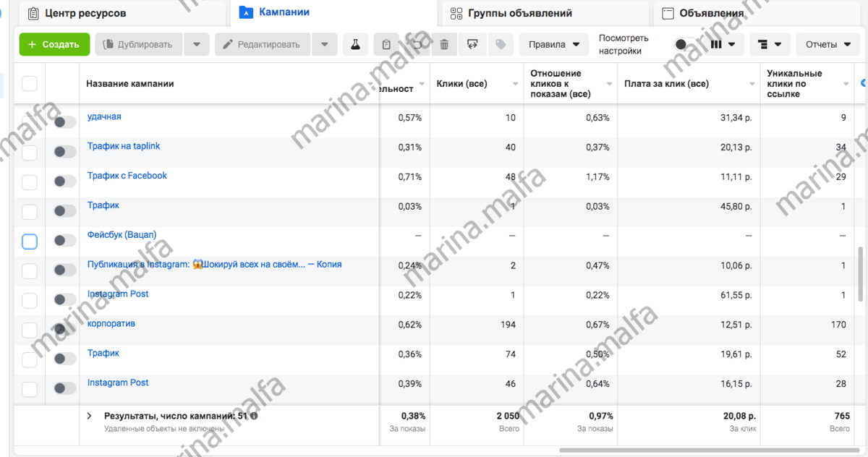Image resolution: width=868 pixels, height=457 pixels.
Task: Open the Клики (все) column menu arrow
Action: click(x=514, y=84)
